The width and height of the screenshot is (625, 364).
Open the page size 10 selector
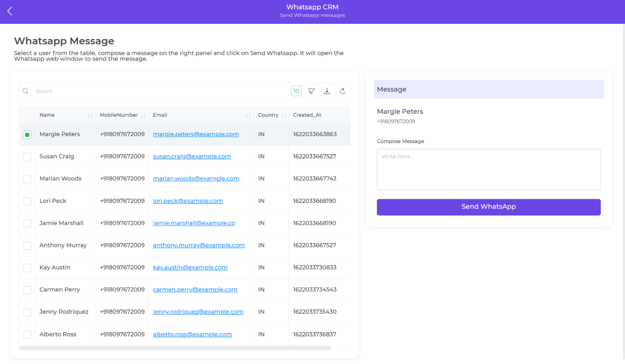click(x=296, y=91)
